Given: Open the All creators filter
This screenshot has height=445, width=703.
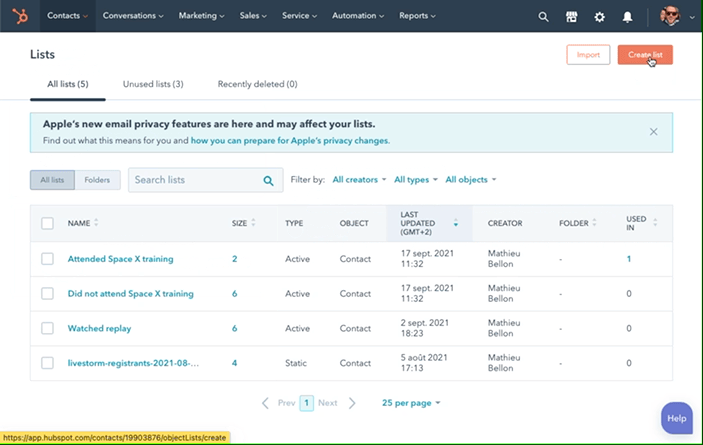Looking at the screenshot, I should tap(359, 180).
